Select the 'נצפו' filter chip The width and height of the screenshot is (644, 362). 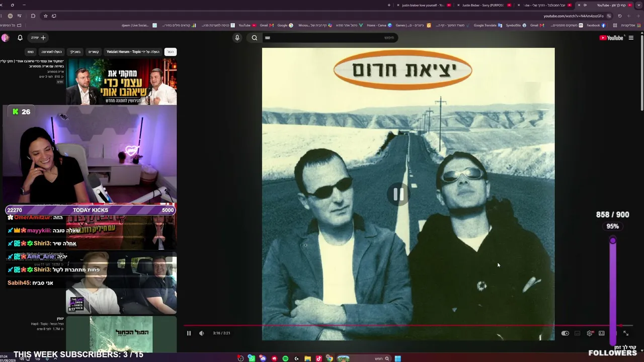coord(31,52)
